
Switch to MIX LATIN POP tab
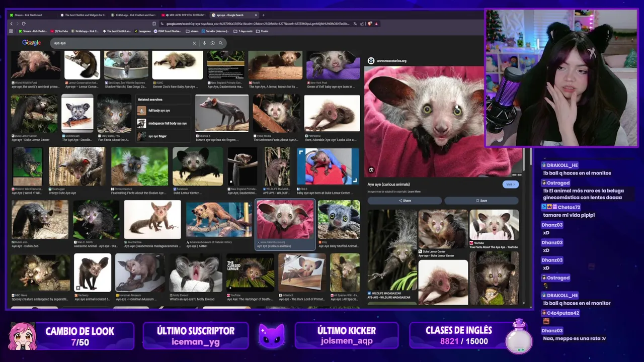tap(184, 15)
